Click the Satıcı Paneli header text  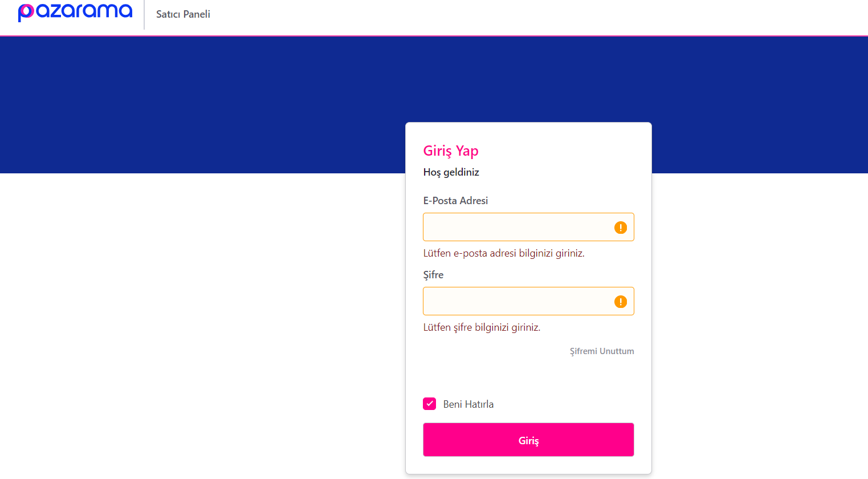[183, 14]
